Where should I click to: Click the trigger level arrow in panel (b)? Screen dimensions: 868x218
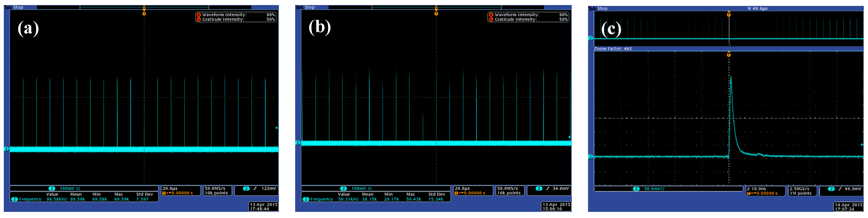tap(569, 137)
